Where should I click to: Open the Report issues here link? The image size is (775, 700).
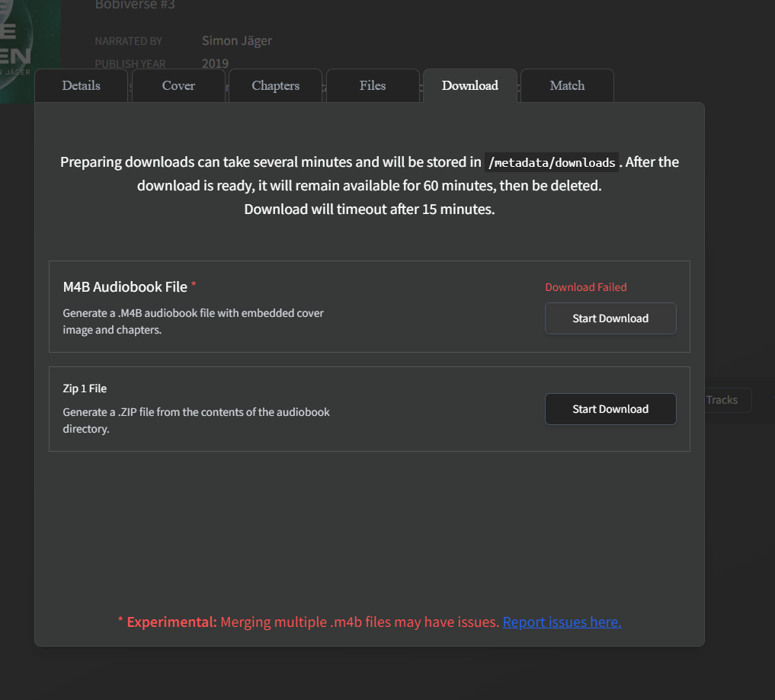coord(562,622)
